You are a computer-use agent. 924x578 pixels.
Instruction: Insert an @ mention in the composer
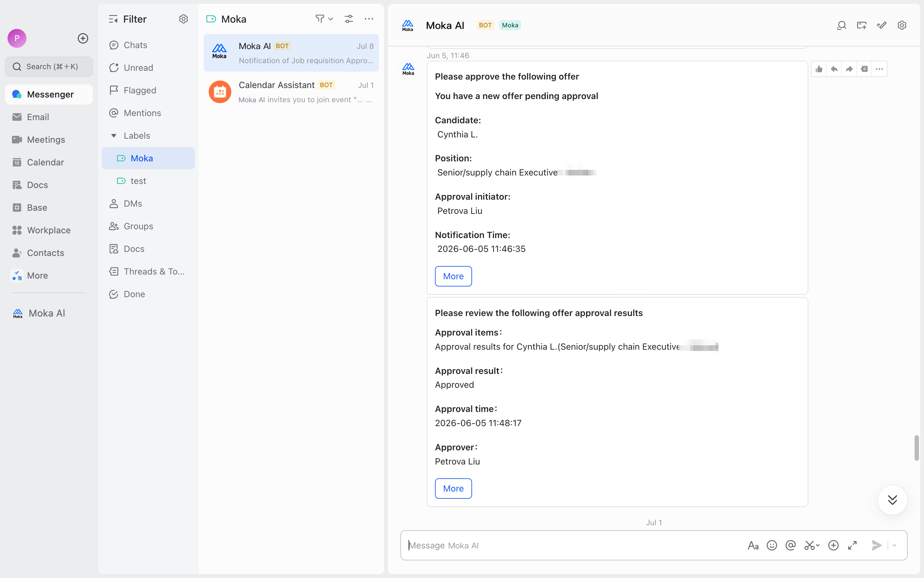coord(791,546)
